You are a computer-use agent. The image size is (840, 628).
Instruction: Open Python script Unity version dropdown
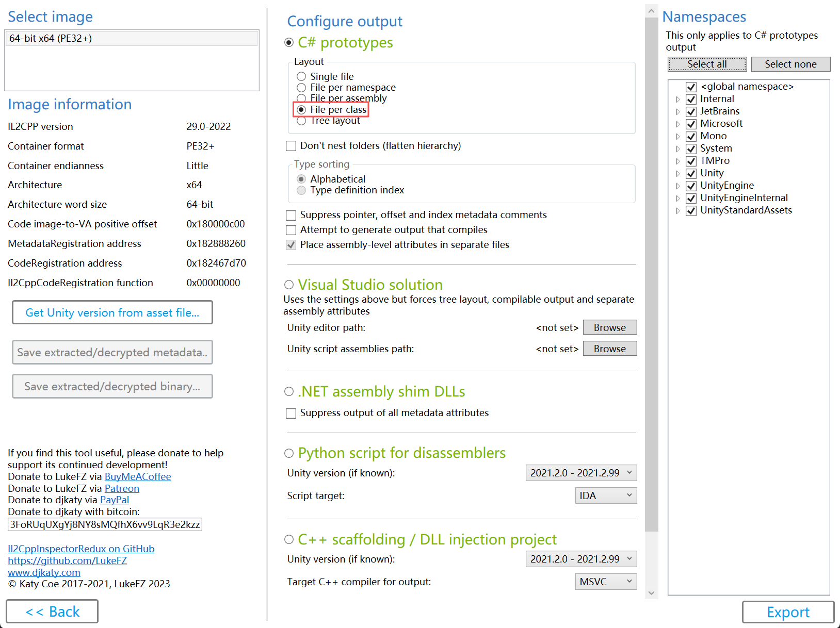point(581,473)
